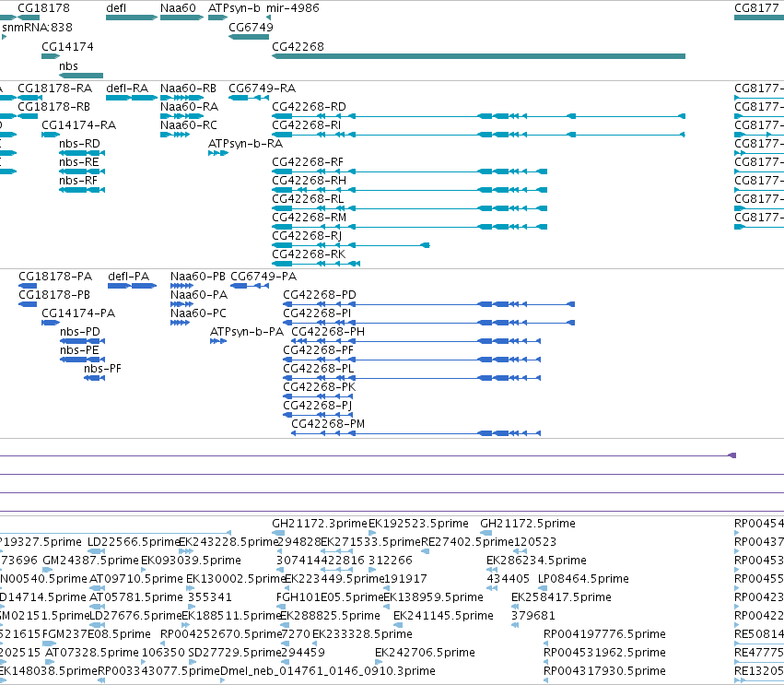The width and height of the screenshot is (784, 685).
Task: Select transcript CG18178-RA
Action: (55, 89)
